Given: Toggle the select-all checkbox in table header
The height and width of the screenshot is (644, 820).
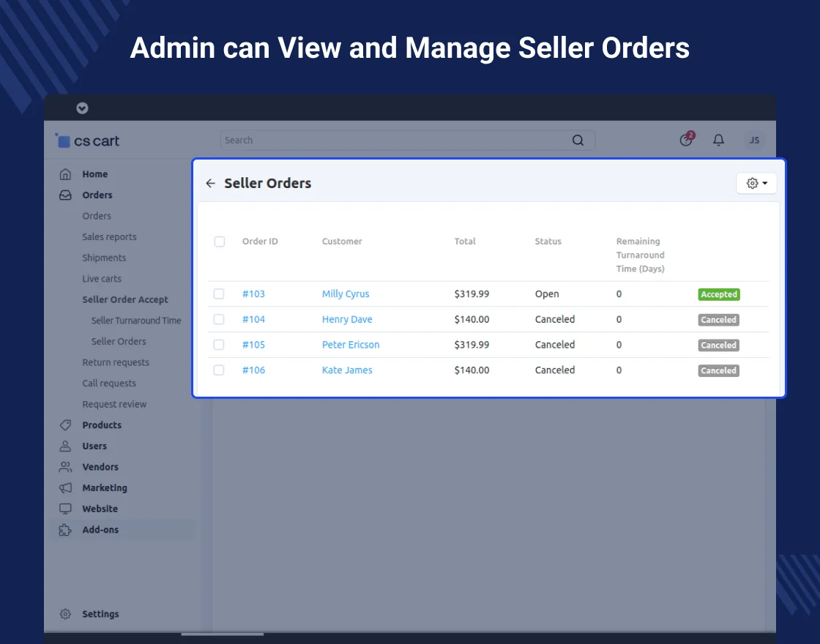Looking at the screenshot, I should 219,241.
